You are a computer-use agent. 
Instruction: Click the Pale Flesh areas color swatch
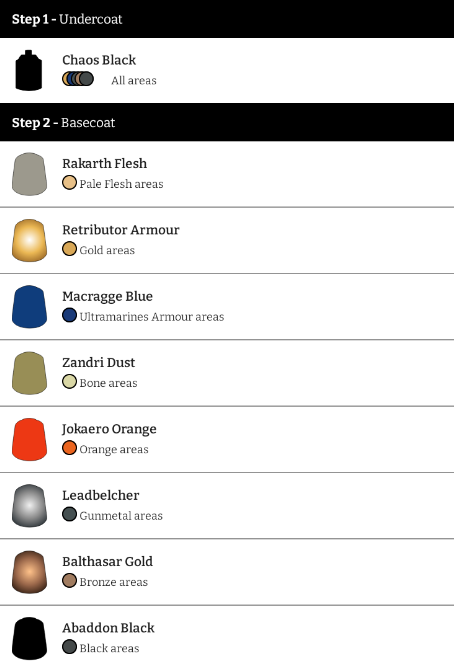(69, 183)
